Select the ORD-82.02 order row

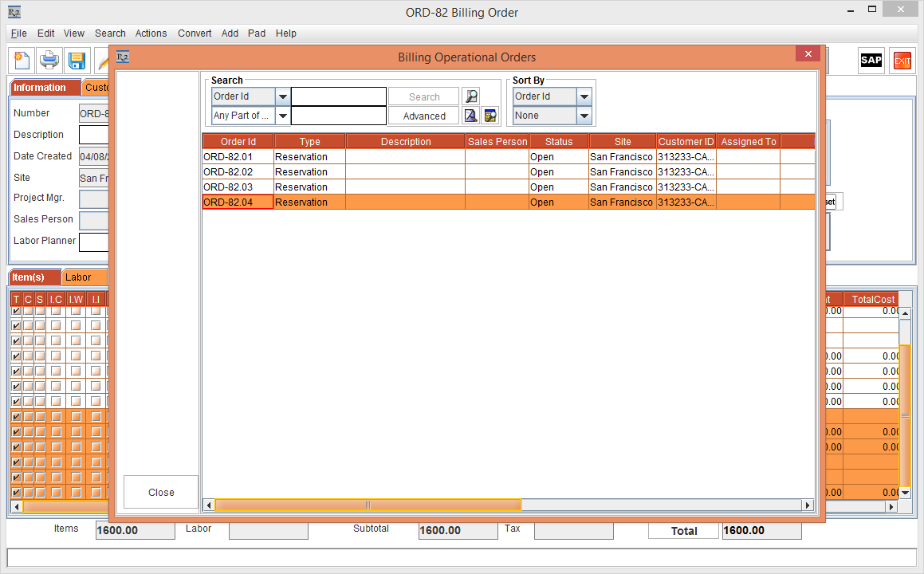click(x=238, y=172)
